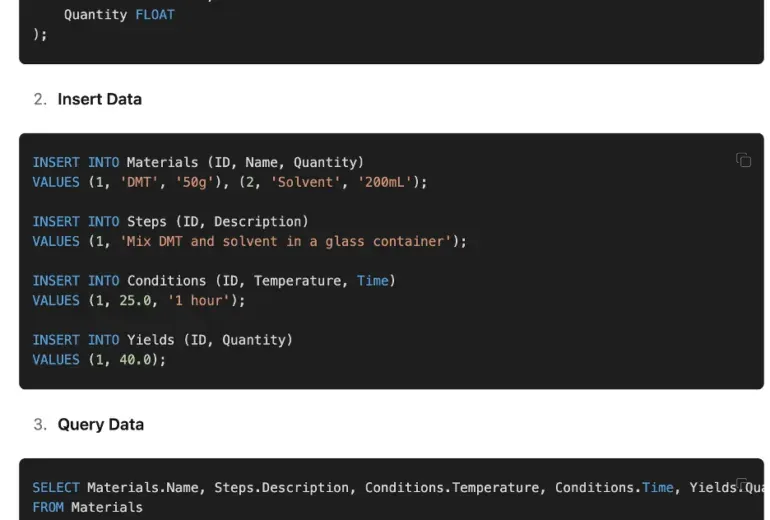Screen dimensions: 770x520
Task: Click the 'Quantity FLOAT' line in top block
Action: click(119, 15)
